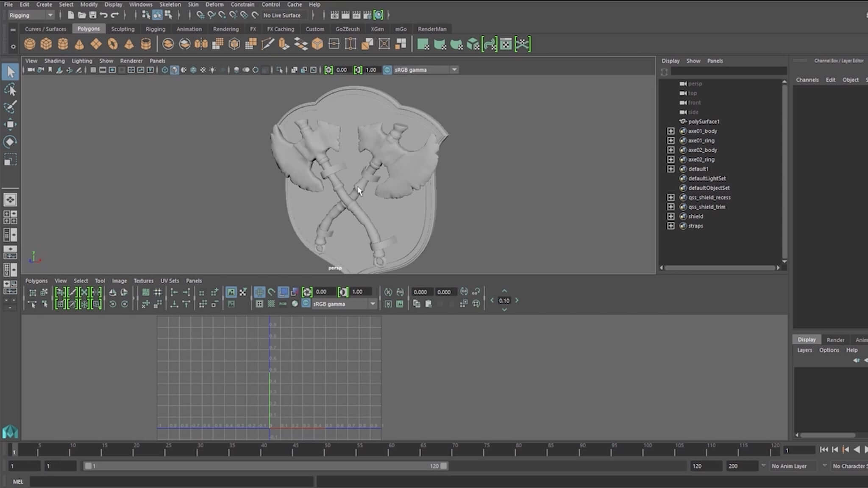Click the Save Scene icon
This screenshot has width=868, height=488.
pyautogui.click(x=92, y=15)
